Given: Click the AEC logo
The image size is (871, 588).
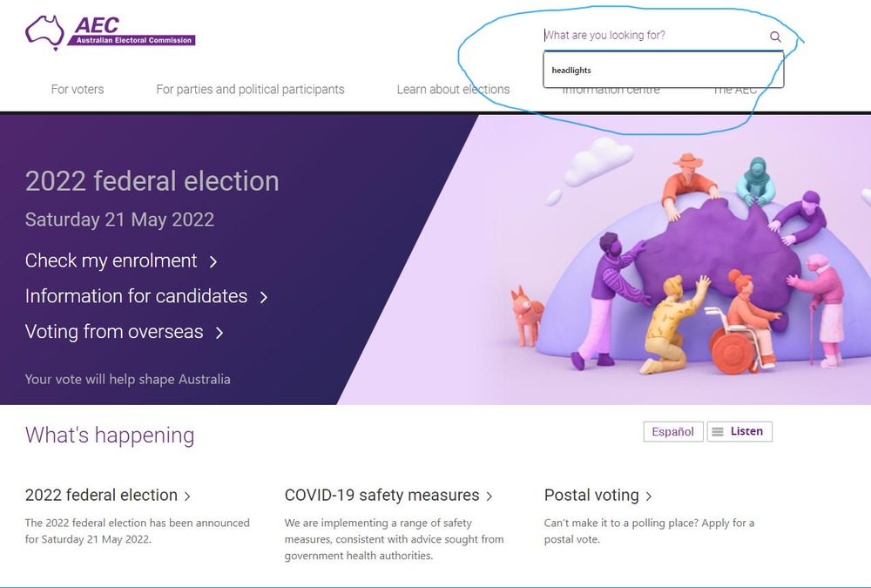Looking at the screenshot, I should tap(110, 32).
